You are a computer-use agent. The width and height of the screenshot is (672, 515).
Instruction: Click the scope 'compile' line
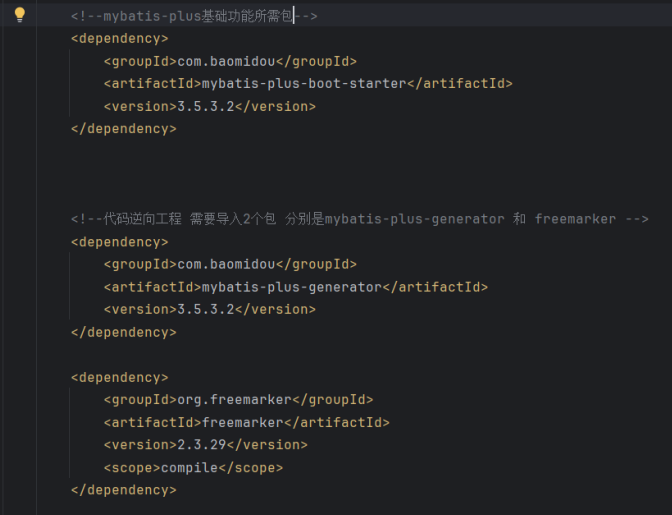(x=193, y=467)
